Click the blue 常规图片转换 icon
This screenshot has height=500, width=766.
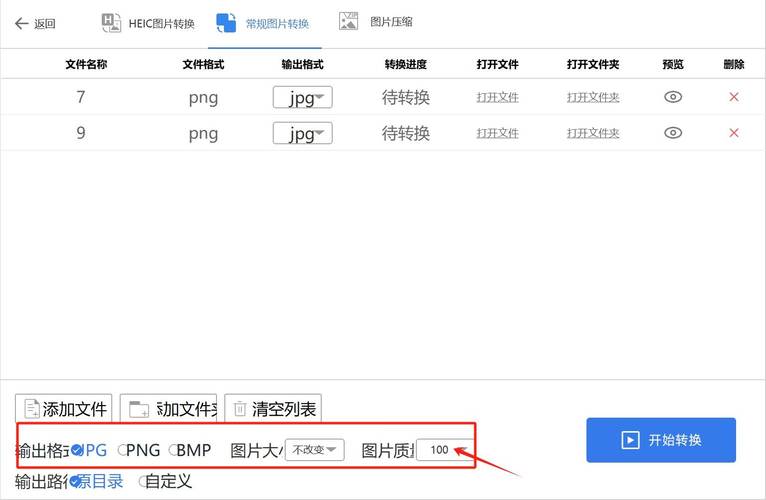(x=226, y=23)
